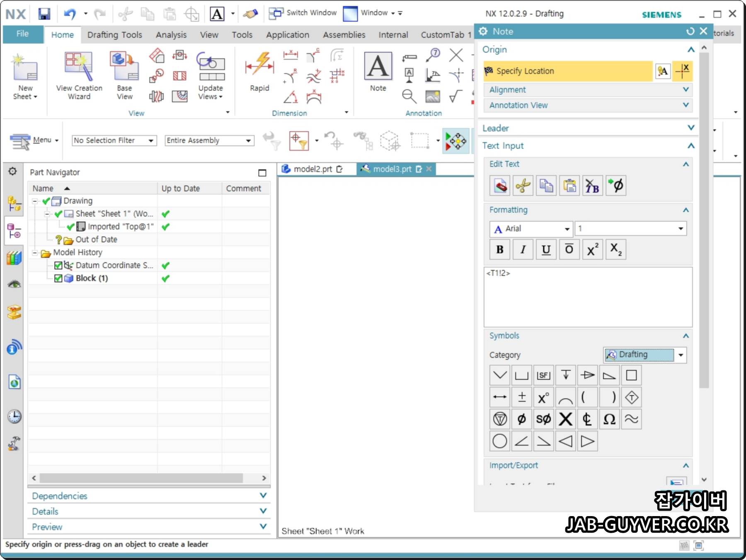Click the Erase Text Attributes icon
746x560 pixels.
pos(499,186)
